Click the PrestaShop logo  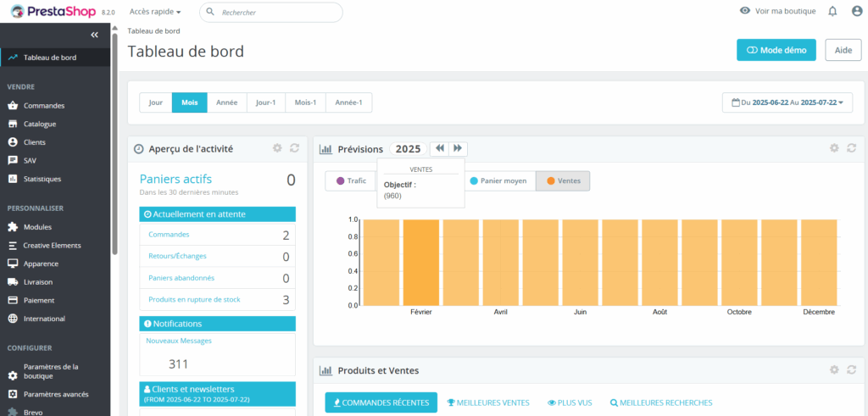tap(53, 11)
